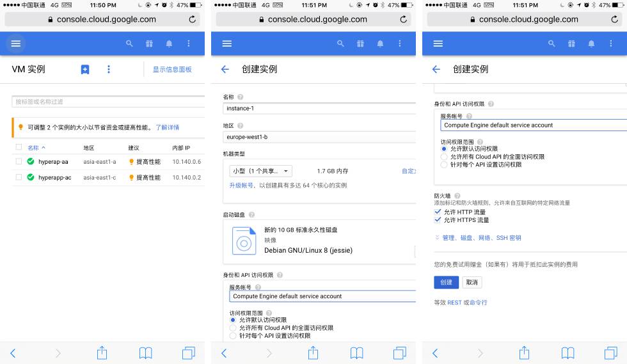
Task: Click back arrow on middle 创建实例 screen
Action: (225, 69)
